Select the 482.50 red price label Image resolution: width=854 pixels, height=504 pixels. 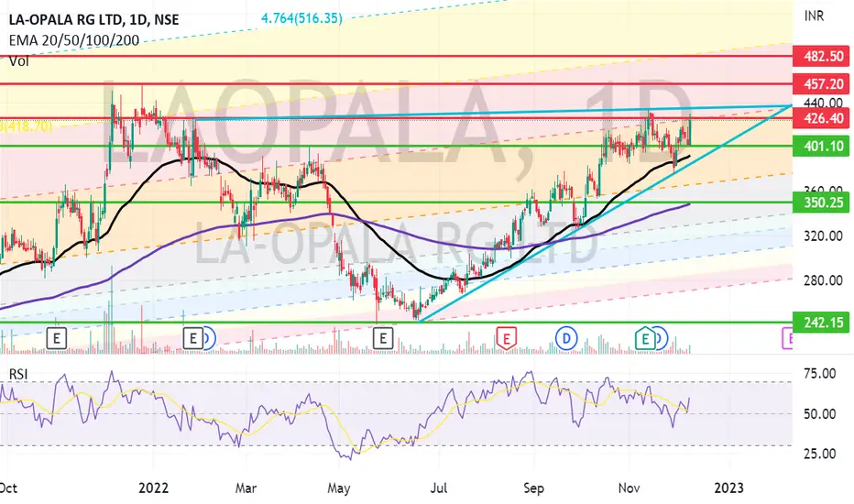pos(821,56)
